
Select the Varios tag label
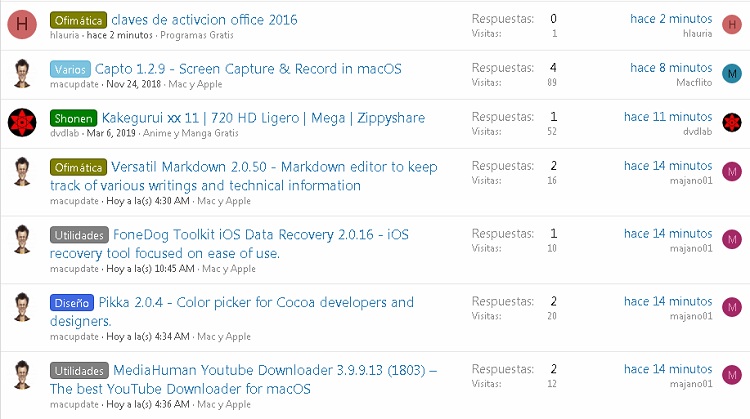click(x=70, y=69)
